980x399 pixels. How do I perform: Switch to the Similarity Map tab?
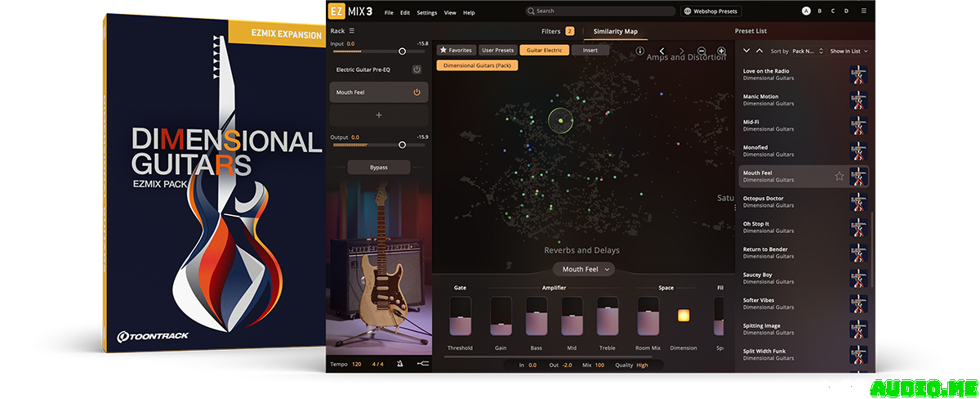click(x=615, y=31)
